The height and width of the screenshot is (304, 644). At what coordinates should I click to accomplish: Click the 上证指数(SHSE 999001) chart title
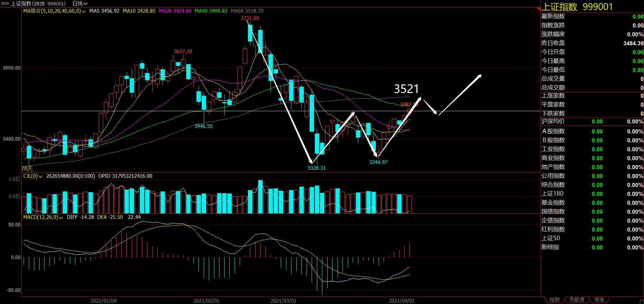click(x=38, y=3)
